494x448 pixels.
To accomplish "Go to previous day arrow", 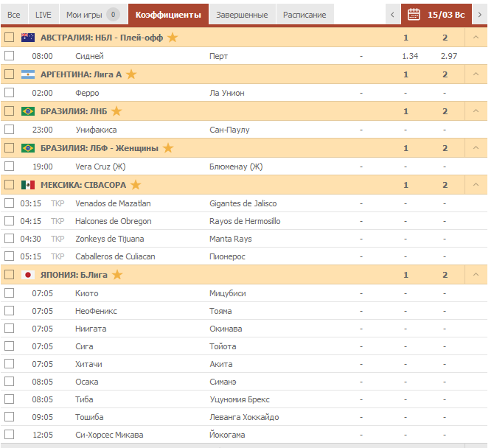I will pos(392,15).
